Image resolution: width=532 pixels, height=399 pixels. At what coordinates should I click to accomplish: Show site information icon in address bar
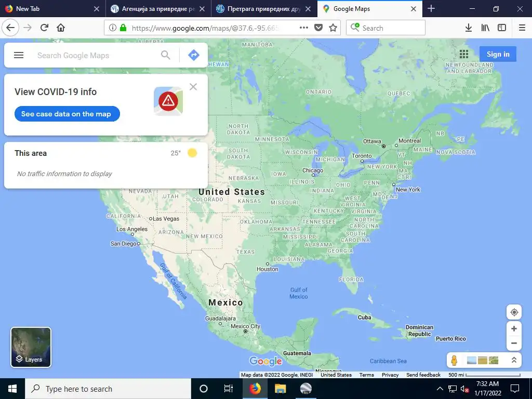112,28
